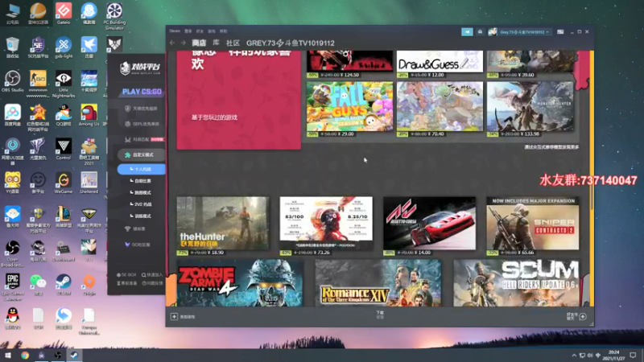Open GO社区服 in the 5E sidebar

click(x=138, y=245)
